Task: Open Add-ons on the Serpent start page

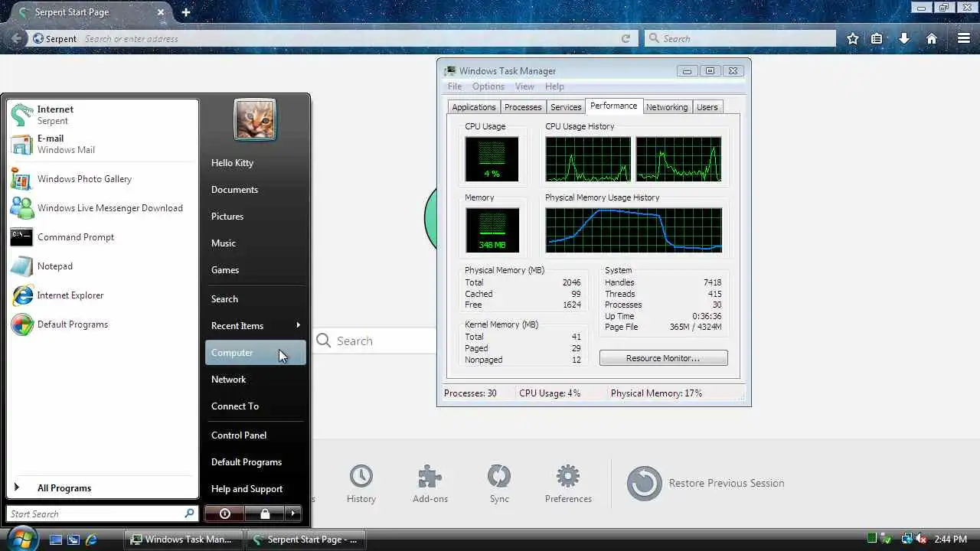Action: 430,484
